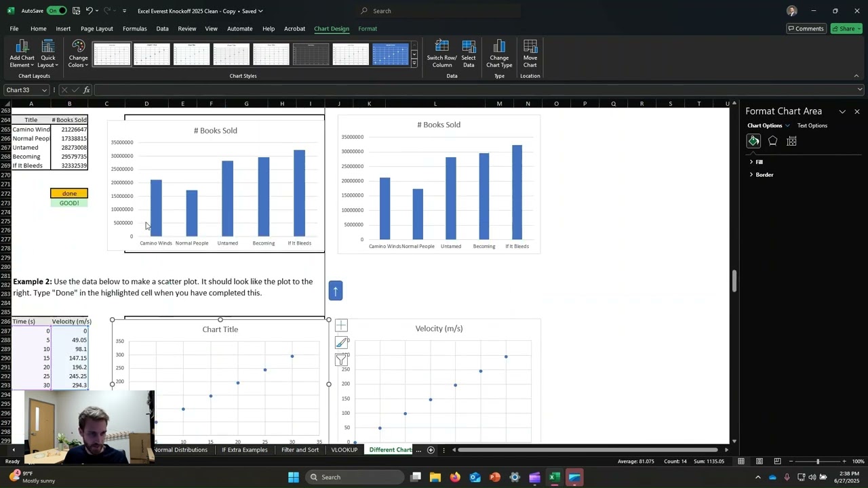
Task: Open file name saved-status dropdown
Action: tap(260, 11)
